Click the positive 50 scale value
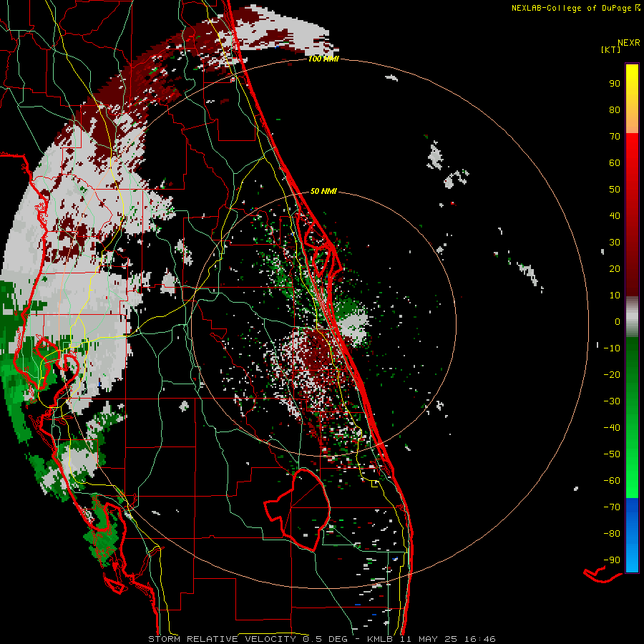The height and width of the screenshot is (644, 644). point(615,190)
